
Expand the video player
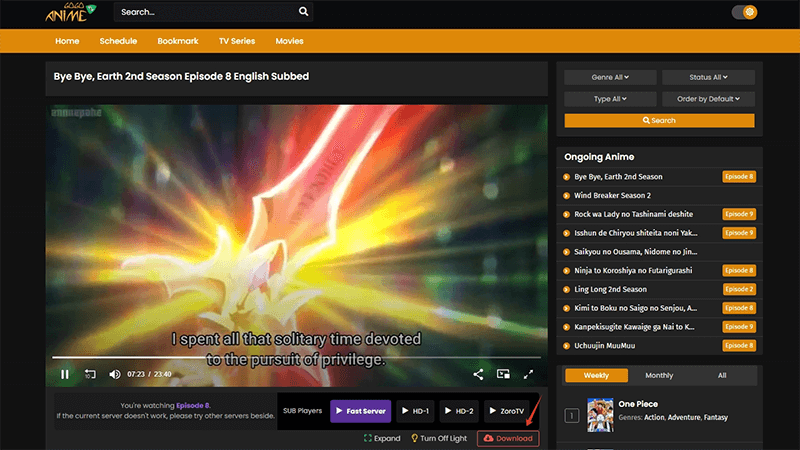pos(382,438)
